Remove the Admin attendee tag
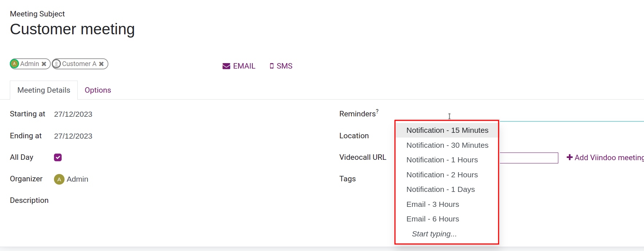 coord(44,64)
